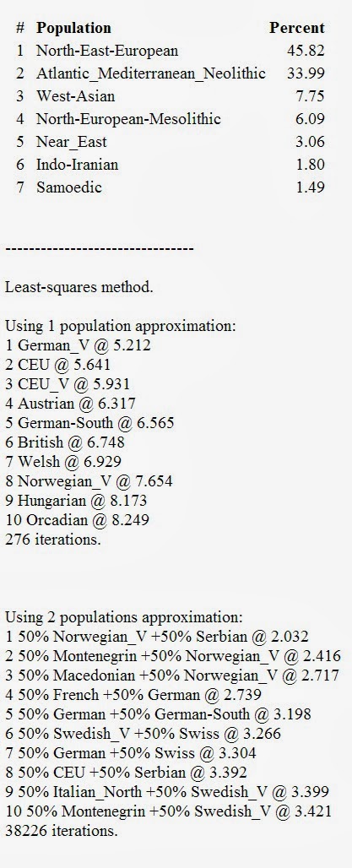Select Atlantic_Mediterranean_Neolithic population entry

(x=151, y=73)
